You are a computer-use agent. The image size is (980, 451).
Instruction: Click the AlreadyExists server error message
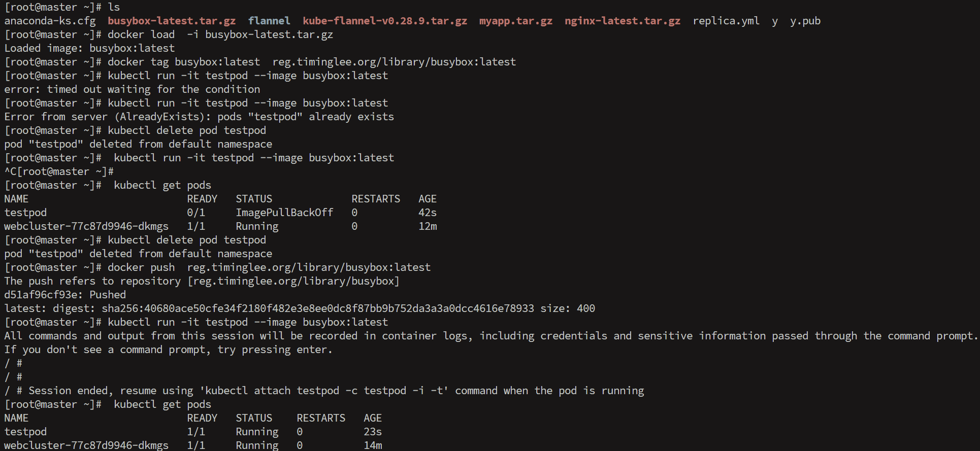[x=199, y=117]
